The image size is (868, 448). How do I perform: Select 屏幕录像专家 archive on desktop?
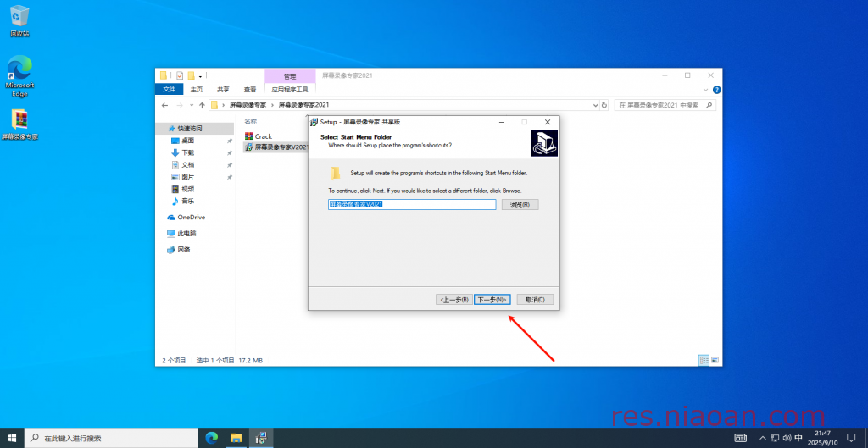20,124
